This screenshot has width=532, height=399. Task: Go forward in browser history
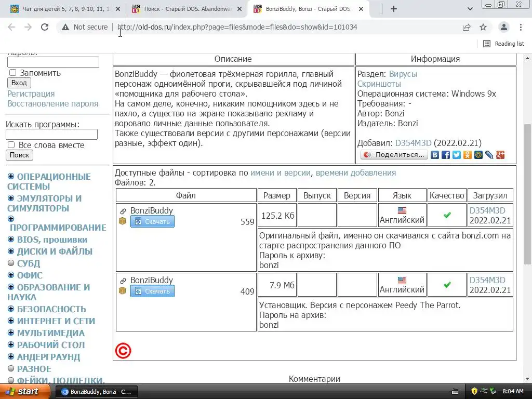tap(28, 27)
